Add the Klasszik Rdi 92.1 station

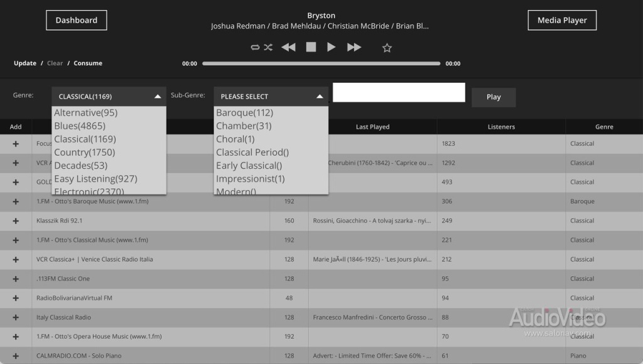(16, 221)
